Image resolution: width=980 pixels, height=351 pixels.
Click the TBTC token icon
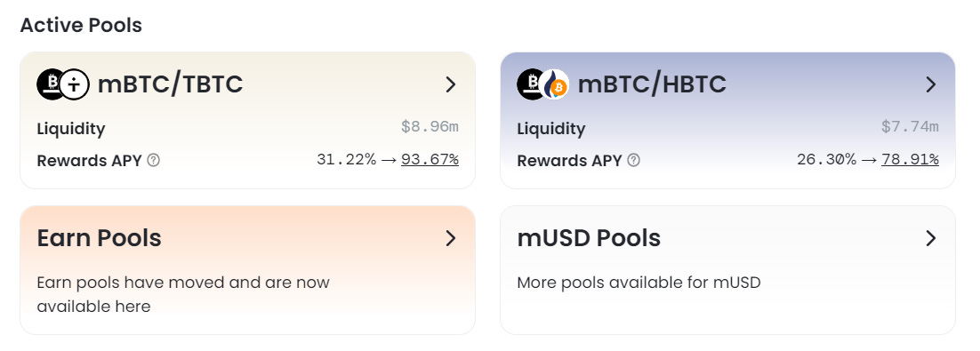pyautogui.click(x=75, y=84)
